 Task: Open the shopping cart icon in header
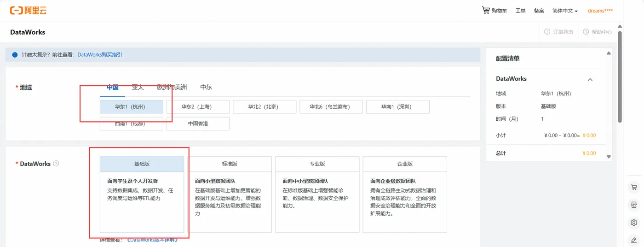pyautogui.click(x=486, y=10)
